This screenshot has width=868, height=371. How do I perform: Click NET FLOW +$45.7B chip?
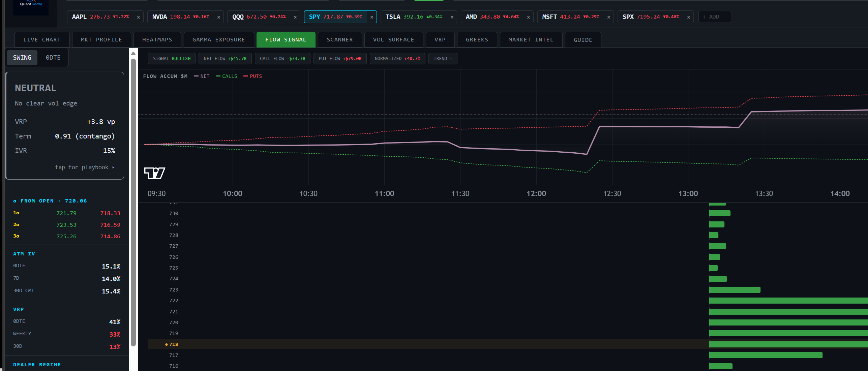click(225, 59)
